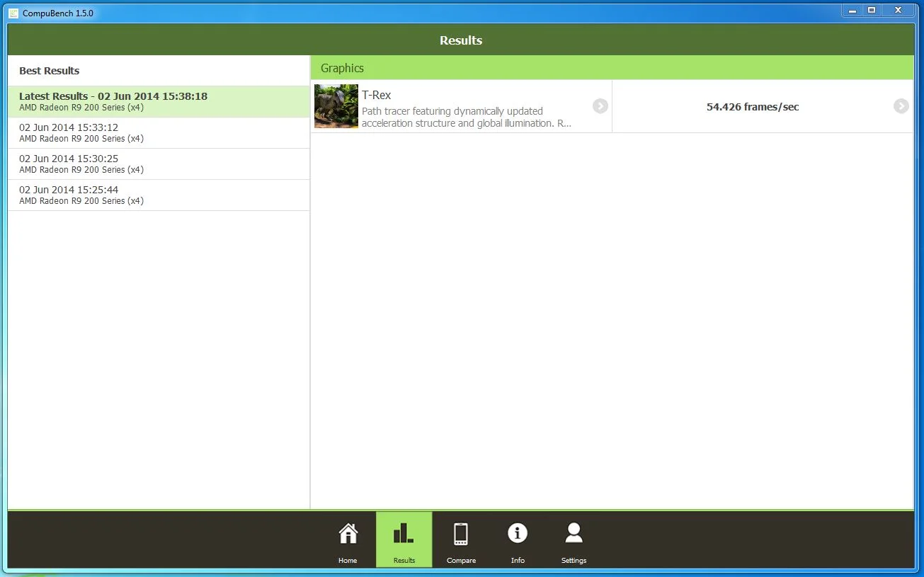924x577 pixels.
Task: Click the T-Rex test title
Action: [x=376, y=95]
